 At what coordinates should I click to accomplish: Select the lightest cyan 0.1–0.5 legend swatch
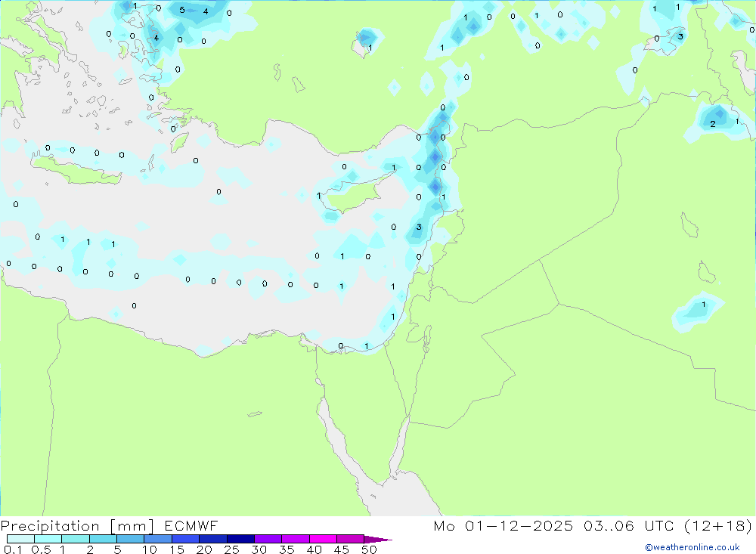[x=20, y=539]
